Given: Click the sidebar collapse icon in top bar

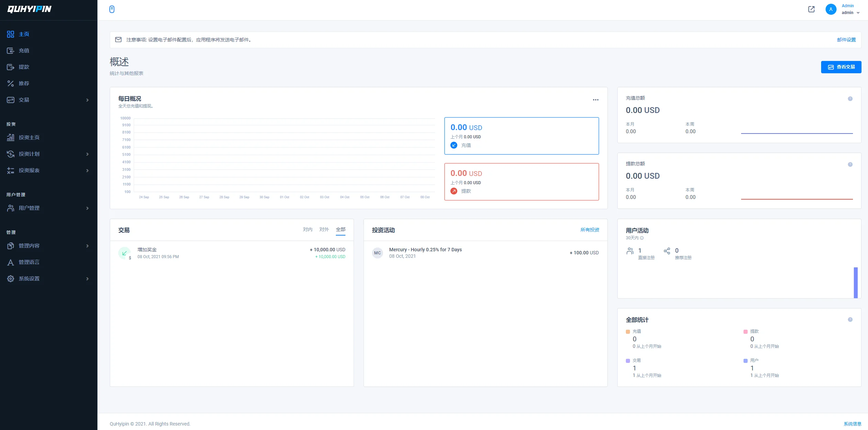Looking at the screenshot, I should 112,9.
